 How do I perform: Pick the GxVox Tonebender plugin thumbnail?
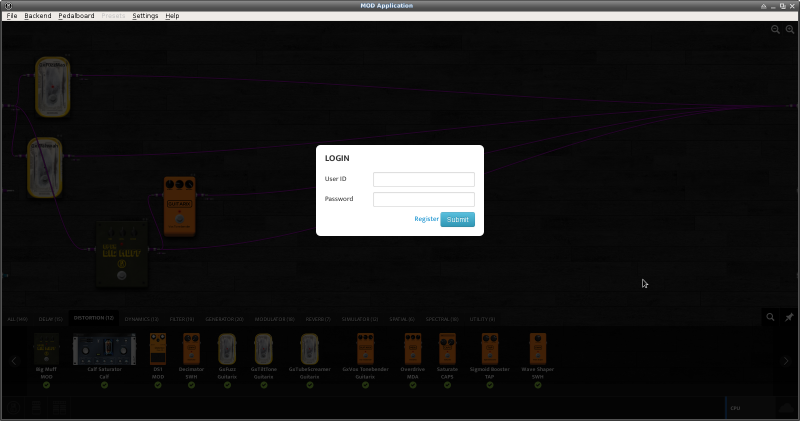click(x=365, y=349)
